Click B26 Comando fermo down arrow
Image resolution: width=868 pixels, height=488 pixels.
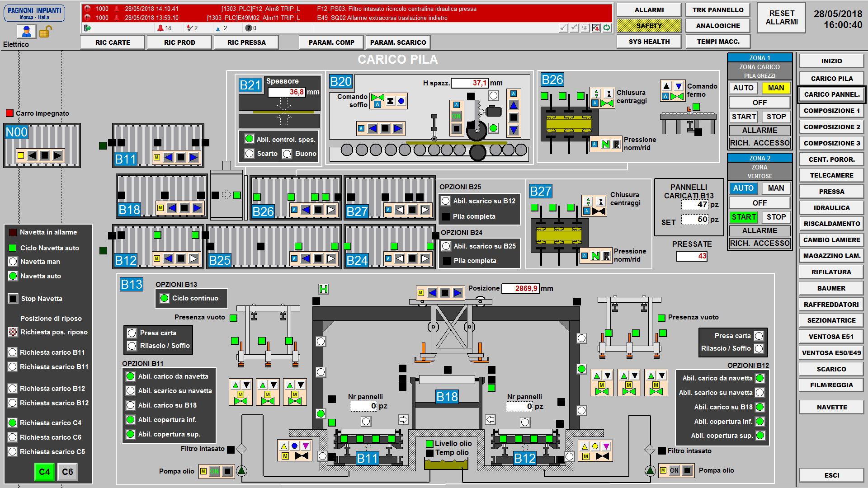click(679, 86)
